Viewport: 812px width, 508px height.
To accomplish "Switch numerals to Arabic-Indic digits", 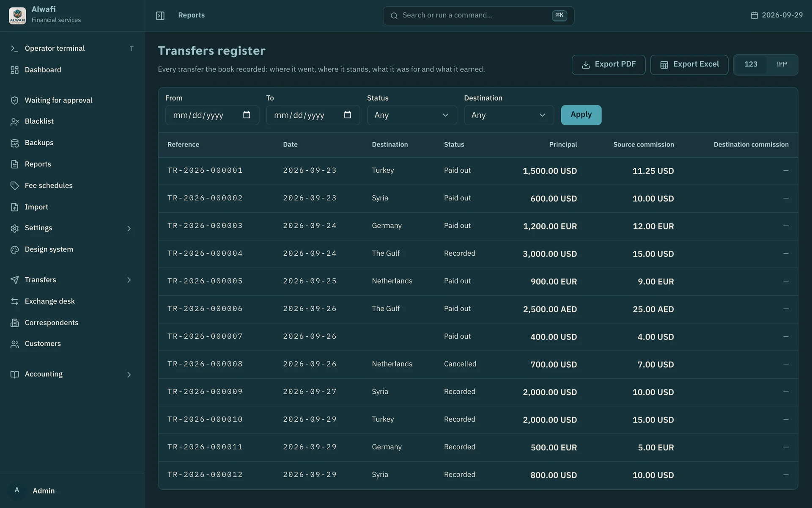I will click(782, 64).
